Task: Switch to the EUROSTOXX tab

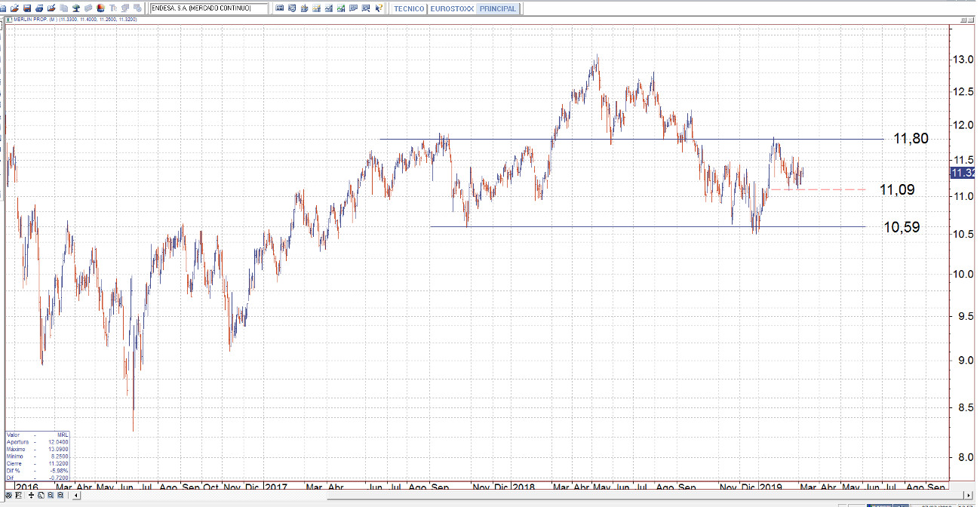Action: 452,8
